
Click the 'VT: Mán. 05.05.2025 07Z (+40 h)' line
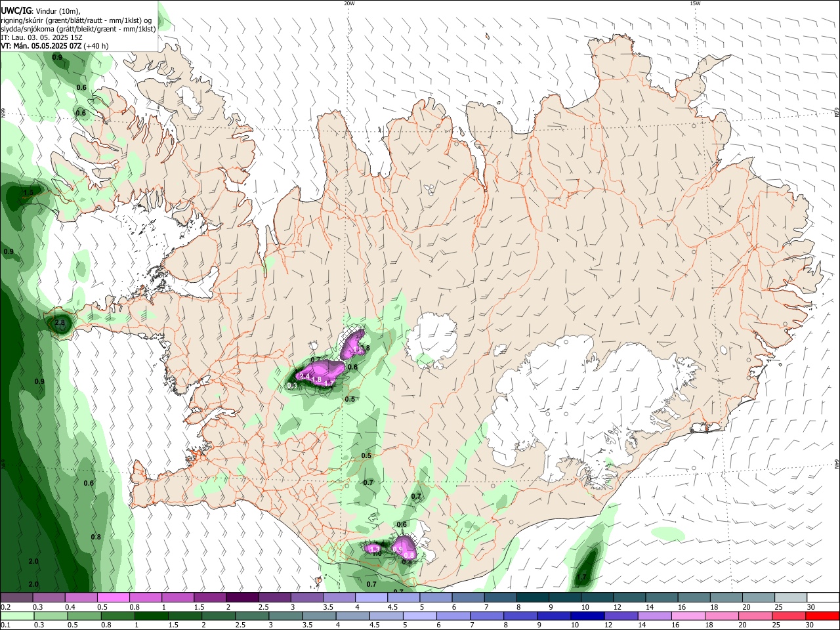(x=54, y=46)
